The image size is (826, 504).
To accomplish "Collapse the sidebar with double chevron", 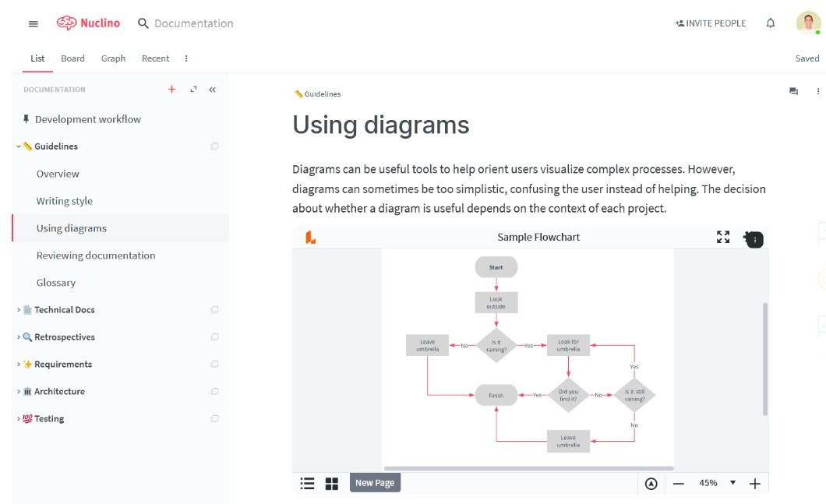I will click(x=212, y=90).
